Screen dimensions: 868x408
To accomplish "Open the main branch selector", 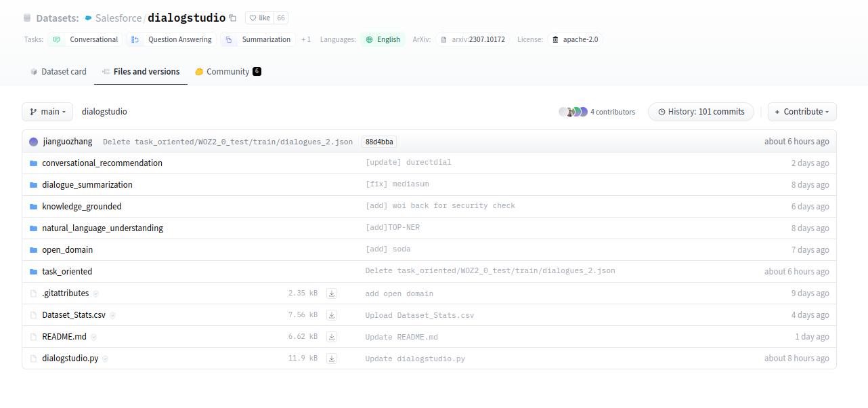I will tap(46, 111).
